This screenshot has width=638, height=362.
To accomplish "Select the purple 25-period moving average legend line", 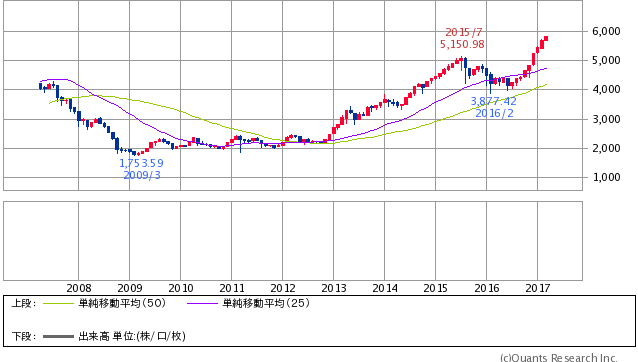I will pyautogui.click(x=203, y=303).
